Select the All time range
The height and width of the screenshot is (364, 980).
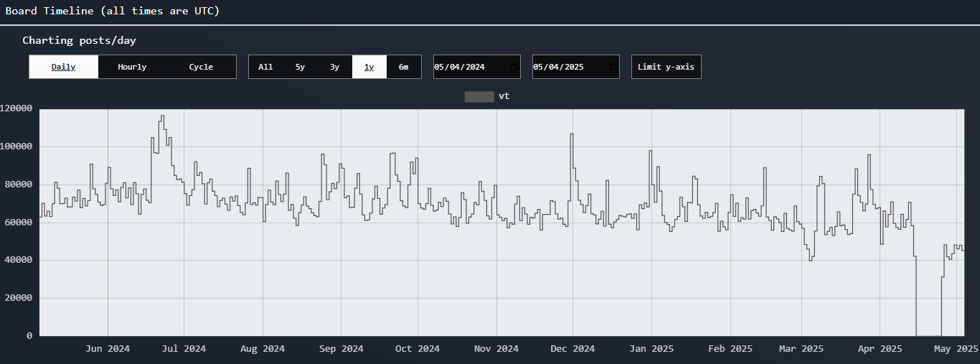265,67
